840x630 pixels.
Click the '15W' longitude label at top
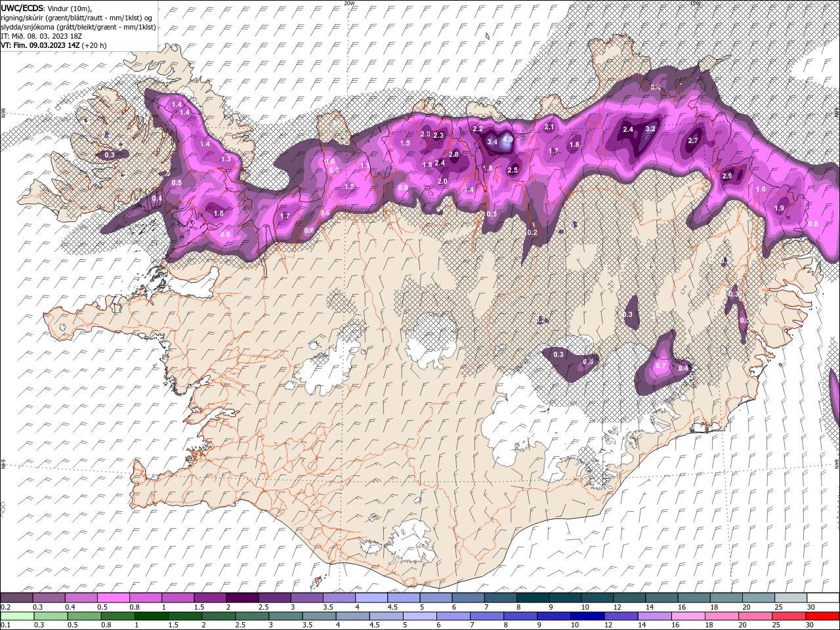coord(695,3)
